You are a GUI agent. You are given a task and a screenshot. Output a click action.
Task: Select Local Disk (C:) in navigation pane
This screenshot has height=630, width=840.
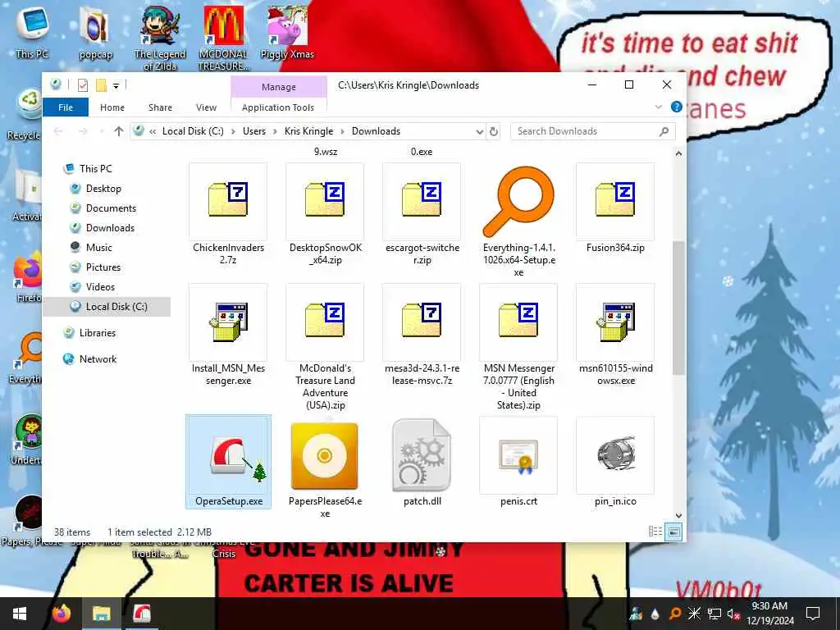tap(107, 307)
